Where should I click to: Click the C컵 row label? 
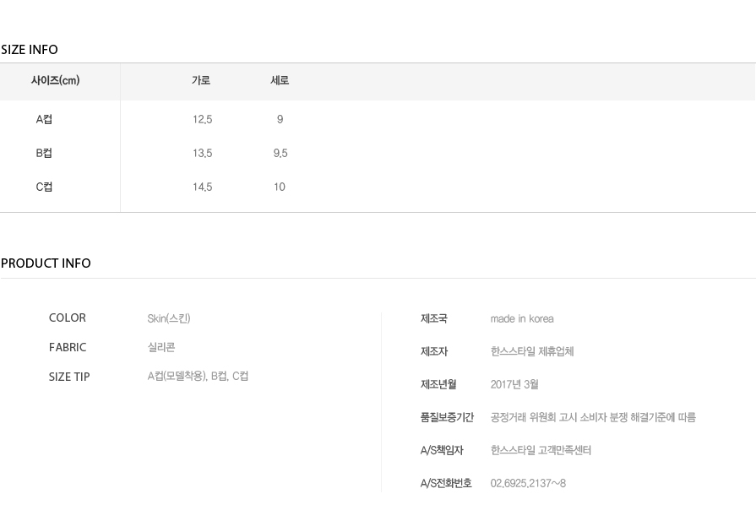[44, 187]
